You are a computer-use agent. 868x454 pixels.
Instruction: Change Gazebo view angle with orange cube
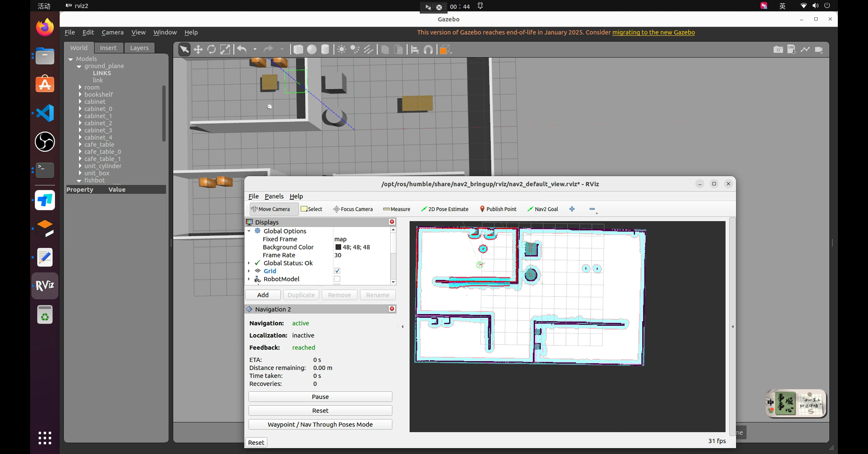pos(445,50)
